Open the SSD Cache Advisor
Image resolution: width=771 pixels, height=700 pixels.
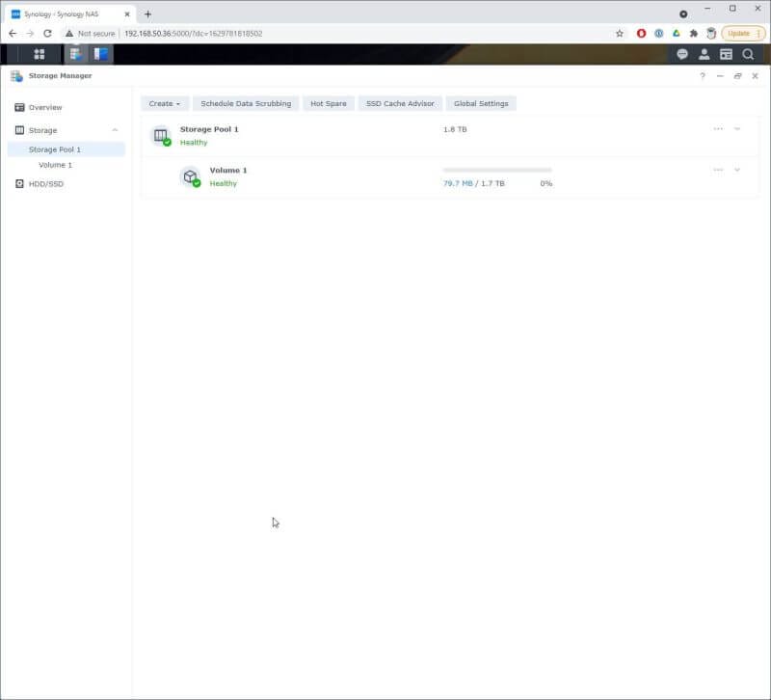(x=401, y=103)
